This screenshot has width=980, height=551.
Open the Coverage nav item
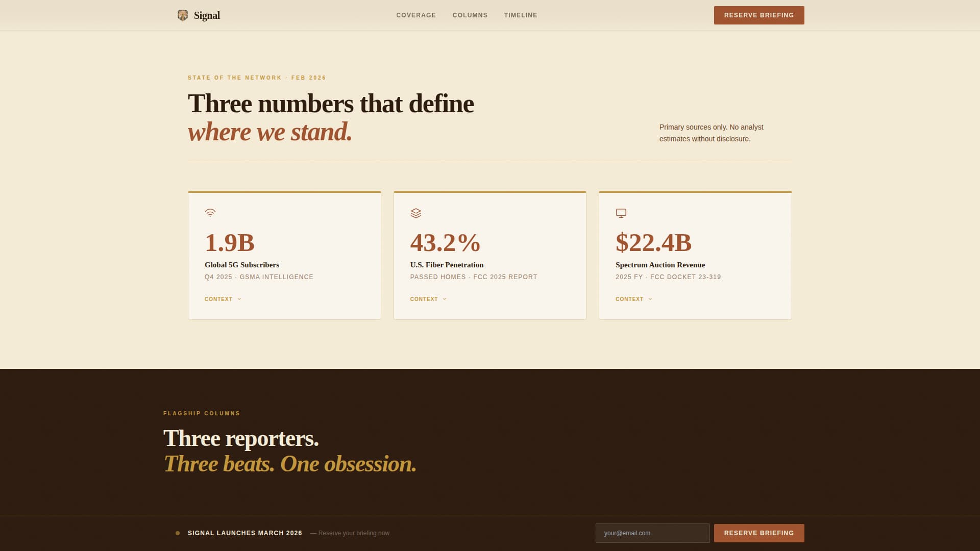tap(416, 15)
